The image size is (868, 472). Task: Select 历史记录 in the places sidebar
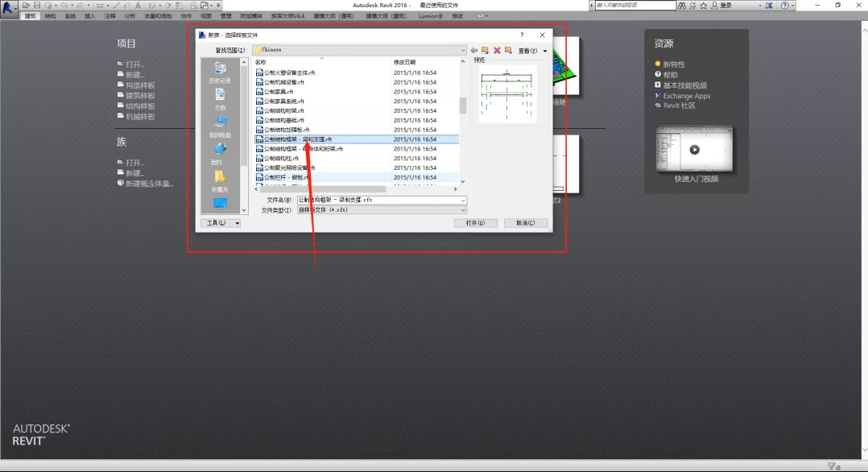220,72
